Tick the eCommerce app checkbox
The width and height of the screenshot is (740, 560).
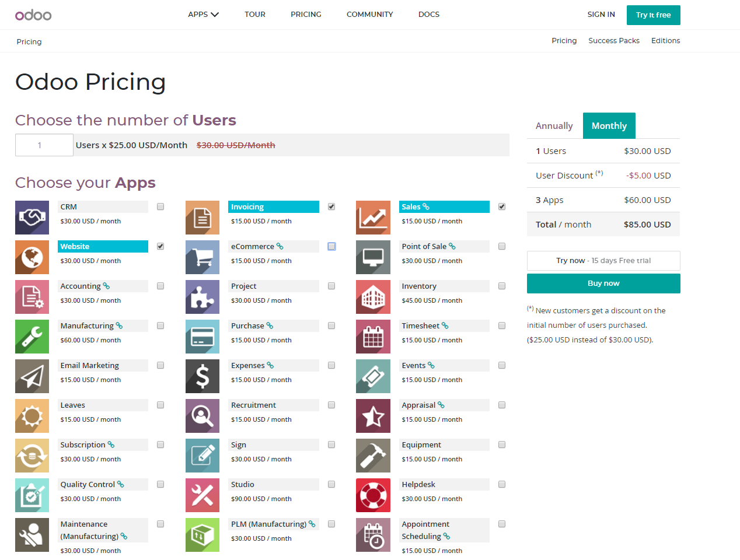[331, 246]
